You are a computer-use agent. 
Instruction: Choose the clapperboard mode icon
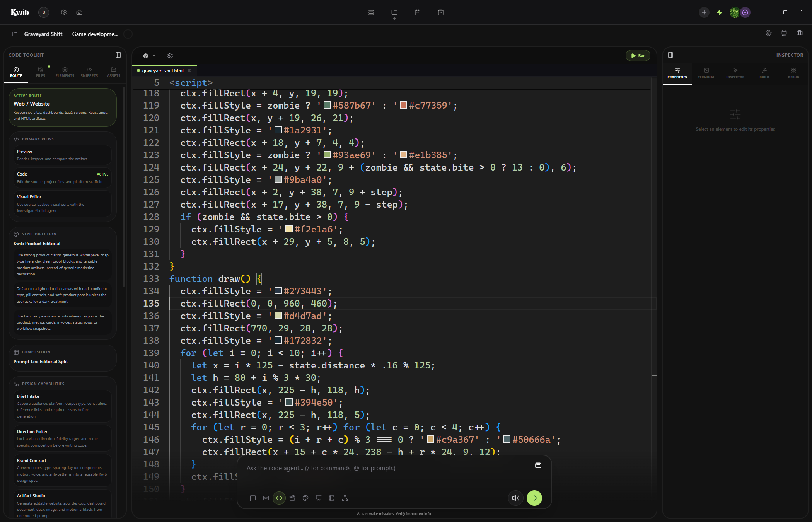coord(292,498)
